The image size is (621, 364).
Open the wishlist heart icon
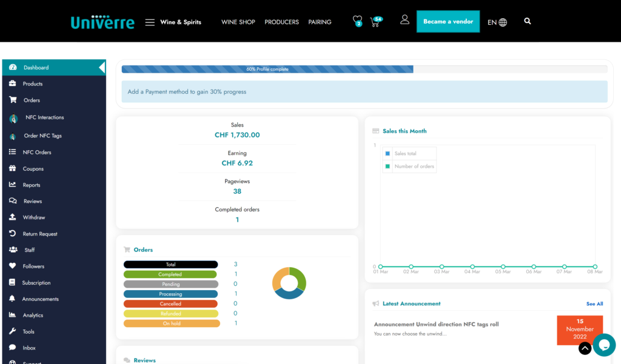[357, 21]
